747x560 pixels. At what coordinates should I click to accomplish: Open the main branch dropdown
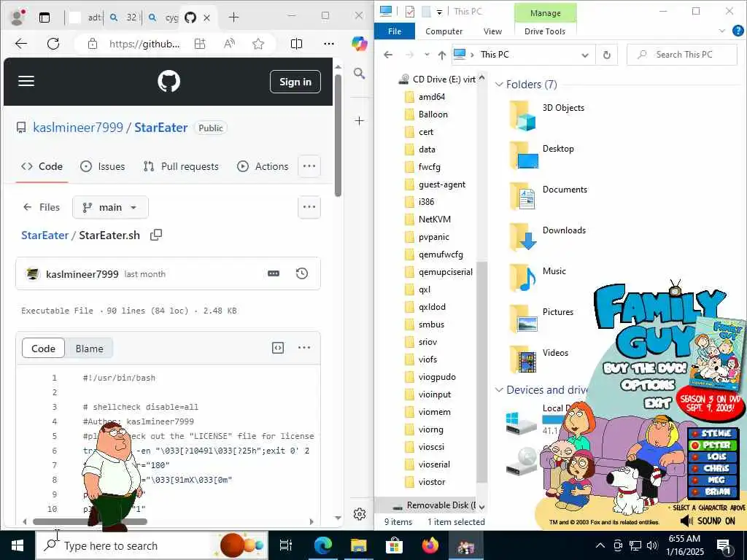tap(110, 207)
